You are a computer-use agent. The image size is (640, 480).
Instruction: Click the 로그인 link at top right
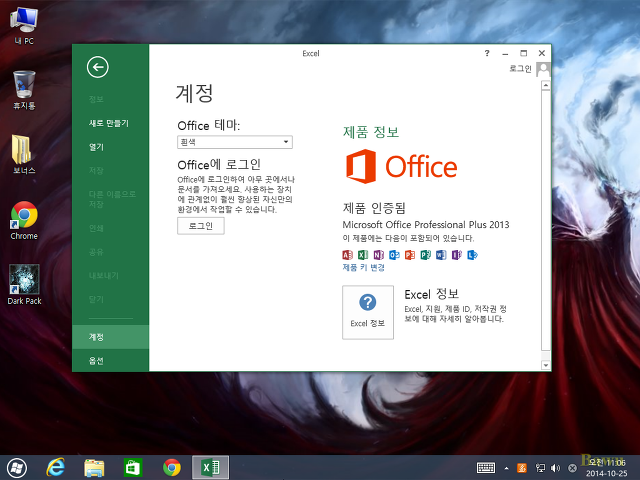[520, 69]
